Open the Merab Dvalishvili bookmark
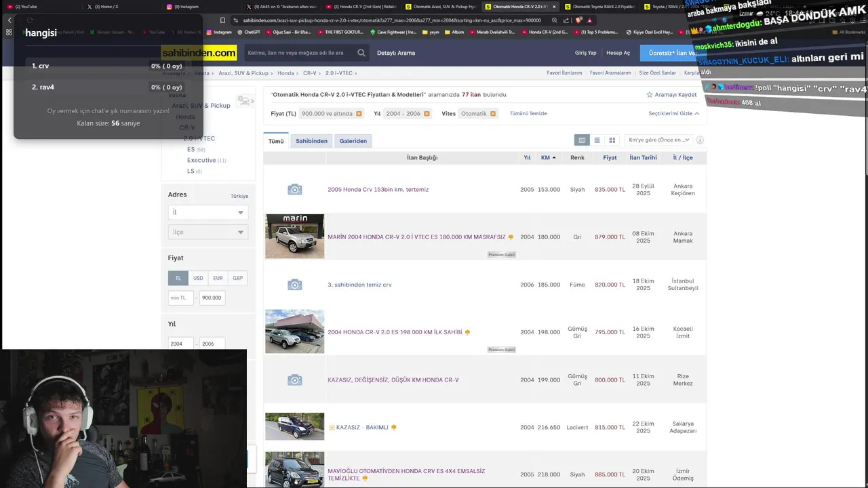 (492, 32)
